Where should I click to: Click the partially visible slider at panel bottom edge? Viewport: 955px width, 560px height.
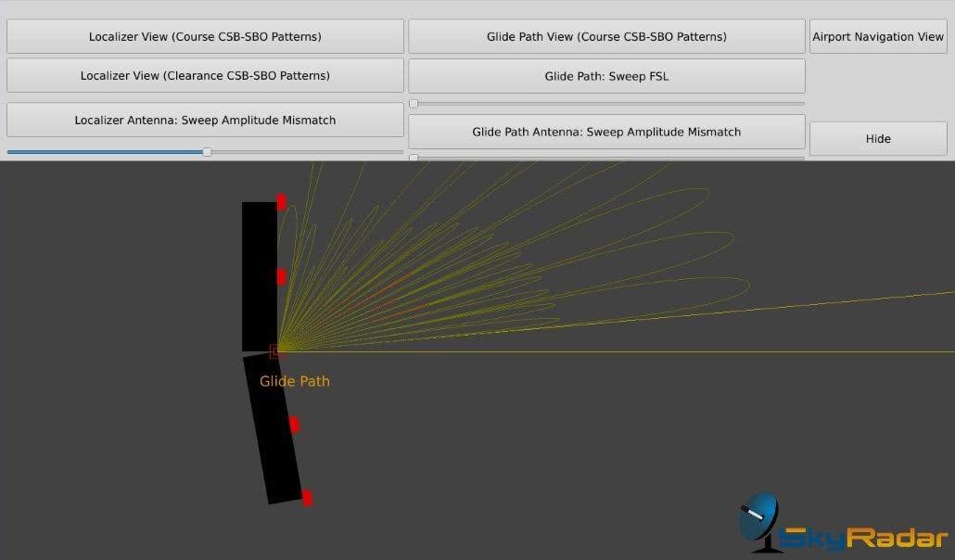point(414,158)
